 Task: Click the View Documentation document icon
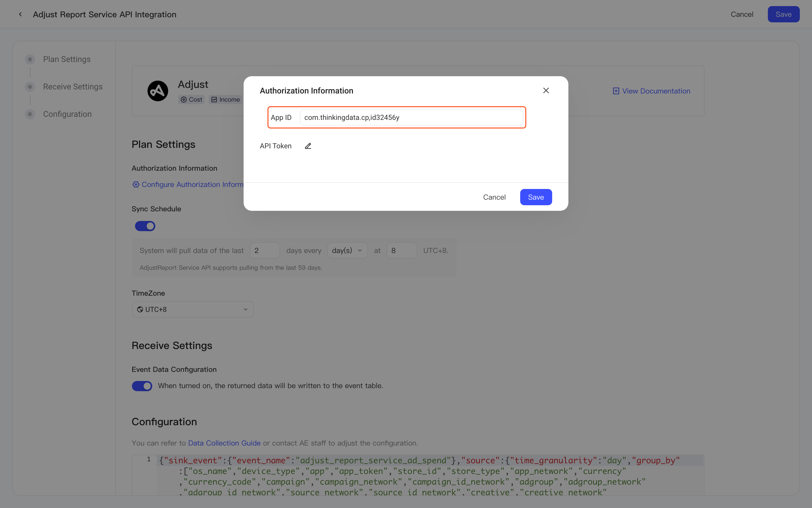tap(616, 91)
